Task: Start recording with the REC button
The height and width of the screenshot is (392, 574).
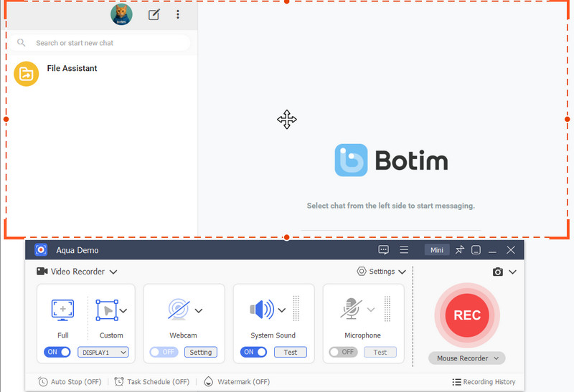Action: click(x=467, y=315)
